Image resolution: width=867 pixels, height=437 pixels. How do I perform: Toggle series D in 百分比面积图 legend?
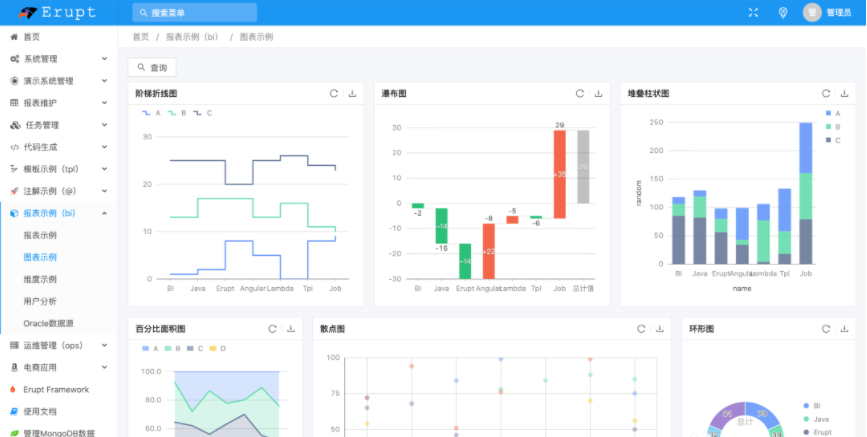click(218, 348)
